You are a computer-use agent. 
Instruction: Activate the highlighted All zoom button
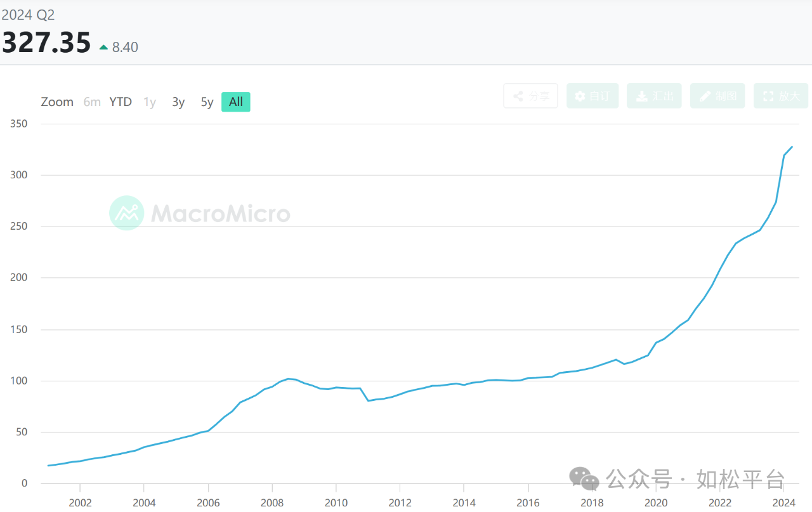[x=236, y=102]
